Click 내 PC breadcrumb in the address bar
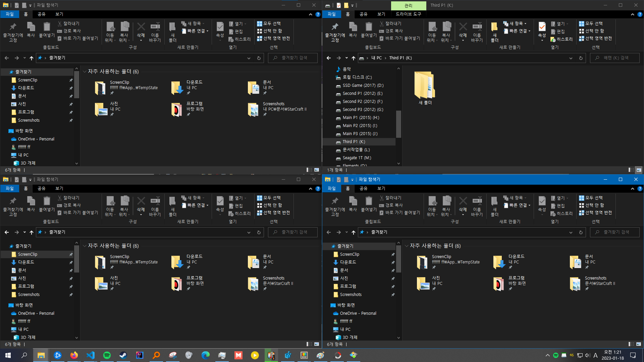Image resolution: width=644 pixels, height=362 pixels. pos(377,58)
